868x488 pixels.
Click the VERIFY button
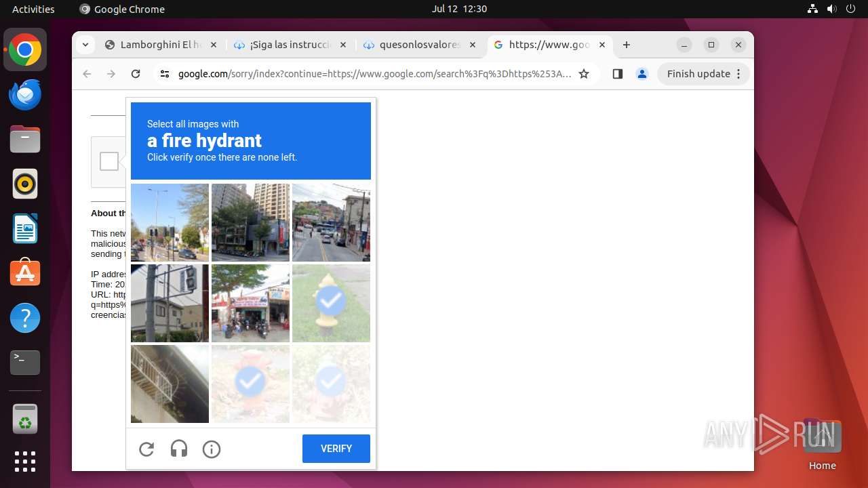tap(336, 449)
